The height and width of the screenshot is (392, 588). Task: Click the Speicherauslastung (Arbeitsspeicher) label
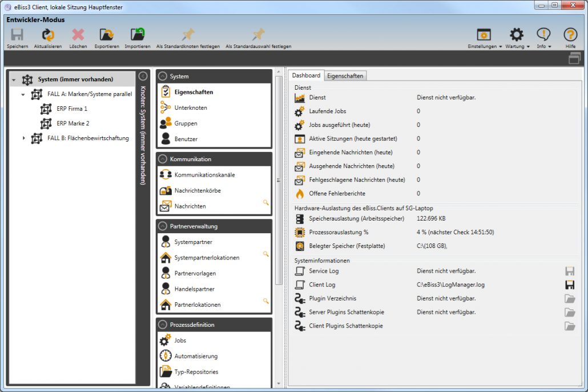[x=356, y=218]
